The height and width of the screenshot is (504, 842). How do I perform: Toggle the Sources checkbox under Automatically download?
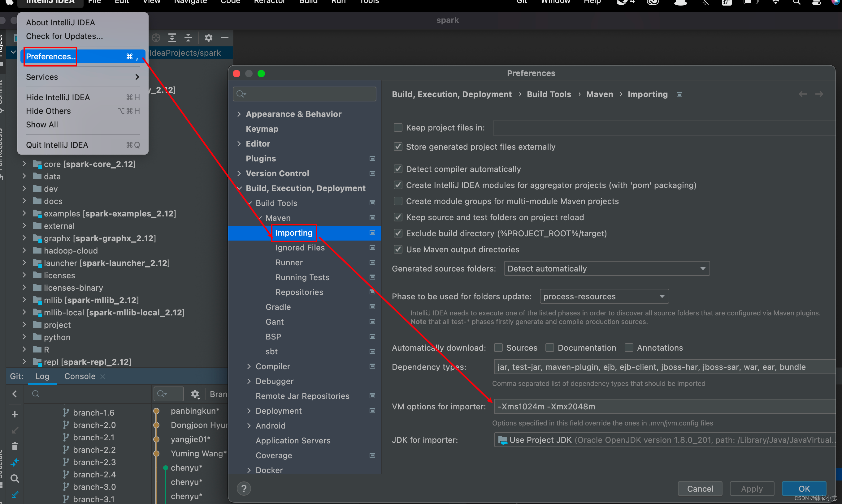point(498,348)
